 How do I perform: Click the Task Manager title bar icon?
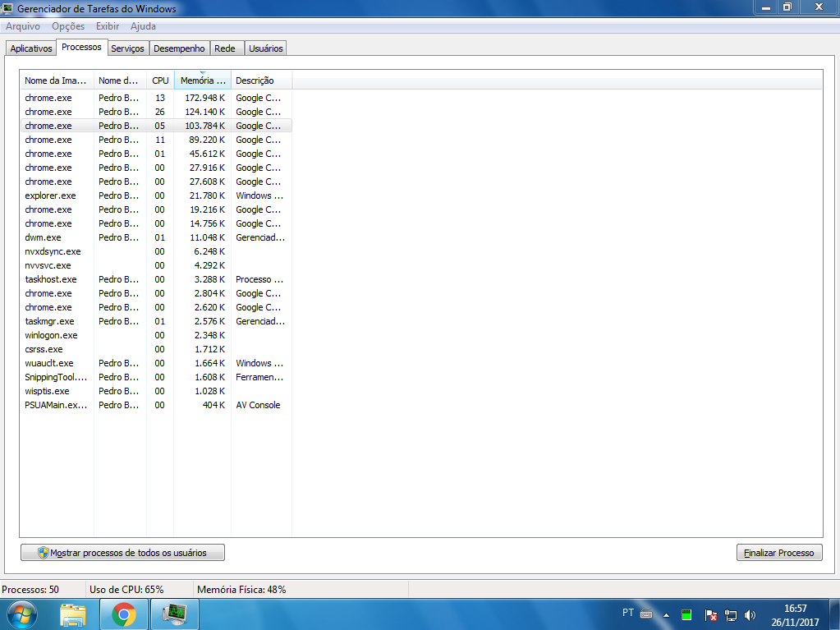(x=7, y=8)
